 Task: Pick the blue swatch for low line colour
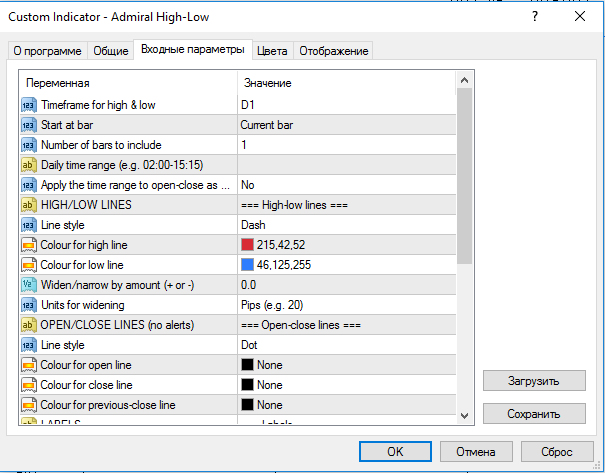click(x=247, y=265)
